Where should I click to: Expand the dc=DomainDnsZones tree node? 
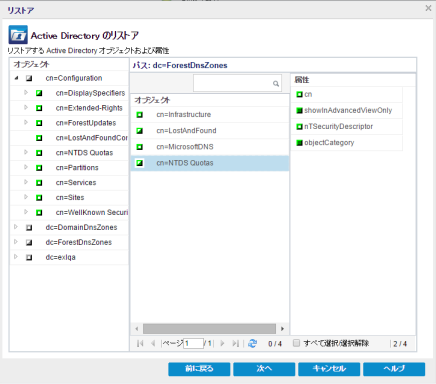tap(16, 227)
